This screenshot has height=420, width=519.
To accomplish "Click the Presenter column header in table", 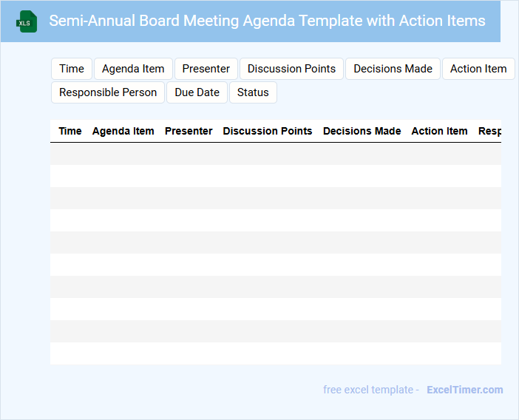I will [x=189, y=131].
